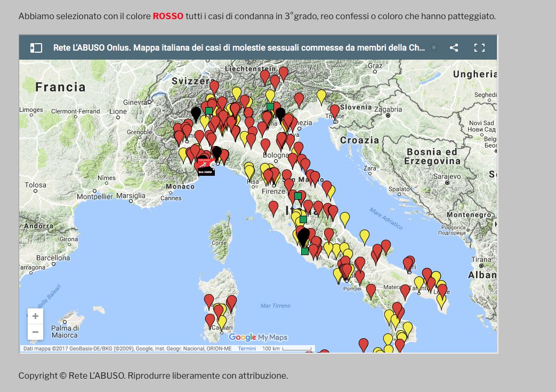
Task: Select the Barcellona city label
Action: point(53,258)
